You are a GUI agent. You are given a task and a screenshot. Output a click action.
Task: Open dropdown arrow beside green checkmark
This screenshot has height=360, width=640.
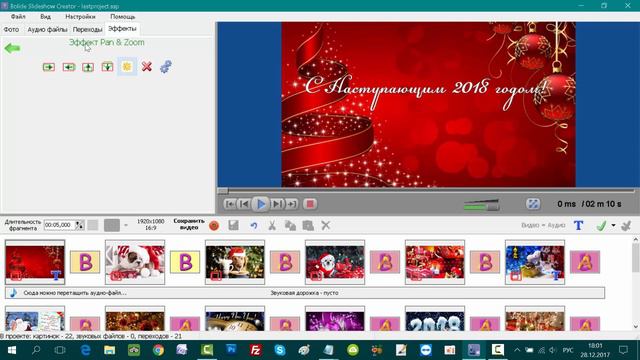tap(613, 225)
